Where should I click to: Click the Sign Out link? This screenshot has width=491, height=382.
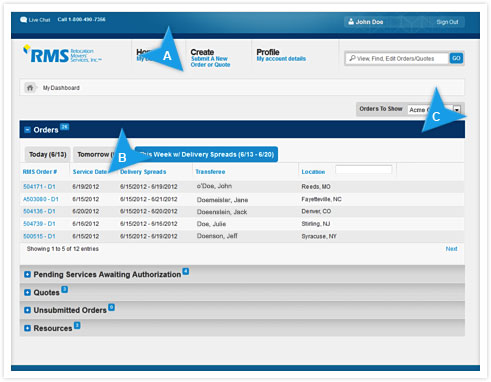pos(447,22)
